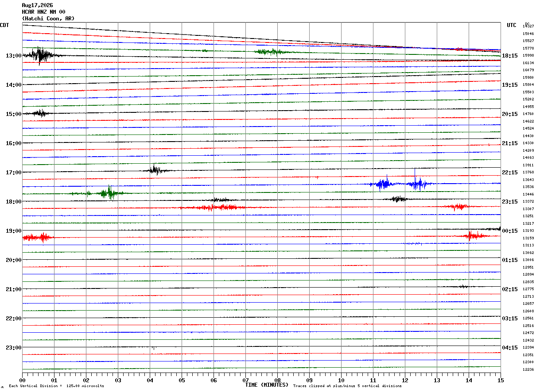Viewport: 536px width, 392px height.
Task: Click the 00:15 UTC time label
Action: (510, 231)
